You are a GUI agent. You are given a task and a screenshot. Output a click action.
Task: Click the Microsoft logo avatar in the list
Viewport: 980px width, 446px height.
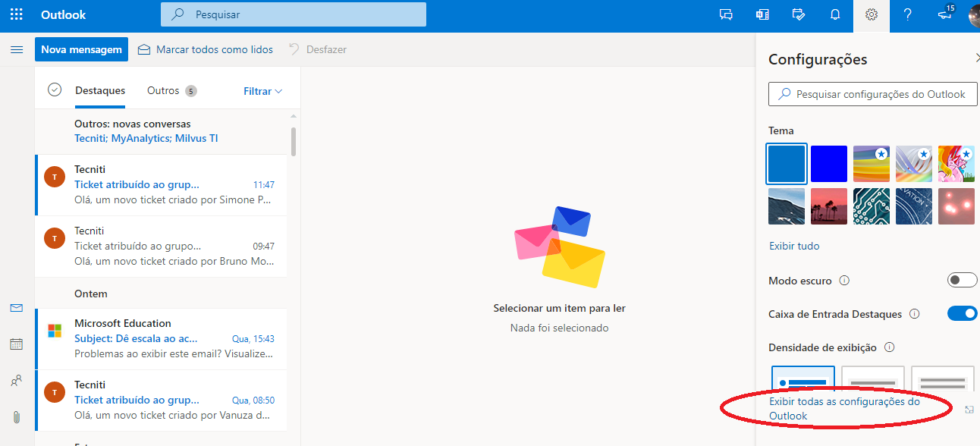[55, 331]
